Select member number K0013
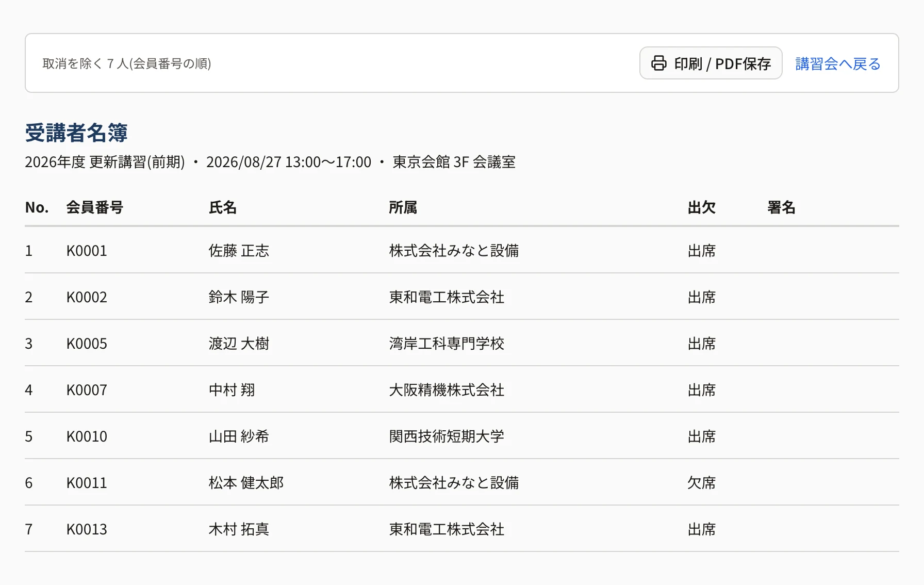924x585 pixels. [87, 529]
